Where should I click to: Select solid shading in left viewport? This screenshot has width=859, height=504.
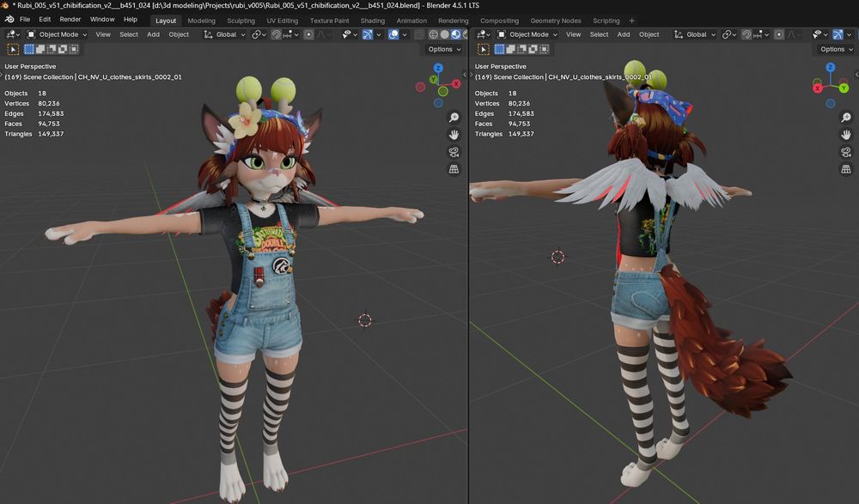pyautogui.click(x=444, y=34)
